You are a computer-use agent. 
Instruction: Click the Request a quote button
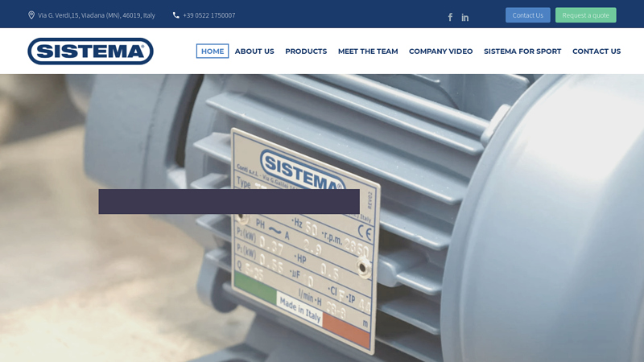tap(586, 15)
